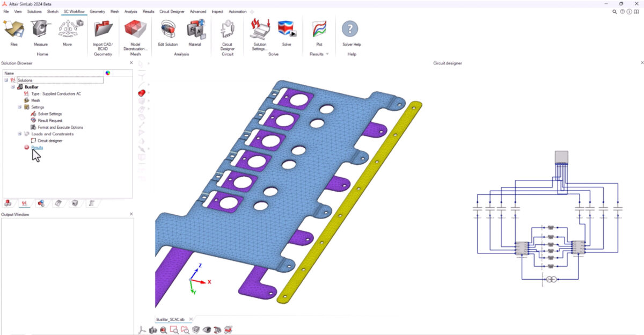Open the Plot results dropdown
Screen dimensions: 644x335
(327, 54)
